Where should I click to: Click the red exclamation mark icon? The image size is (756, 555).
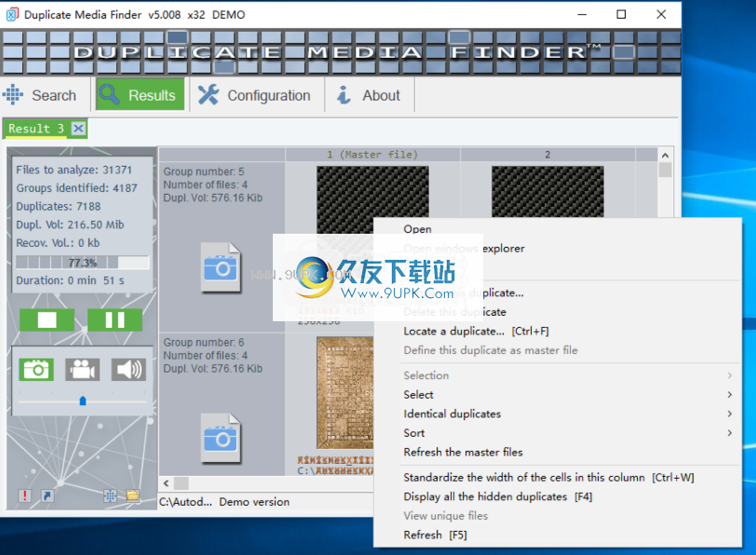click(x=24, y=495)
